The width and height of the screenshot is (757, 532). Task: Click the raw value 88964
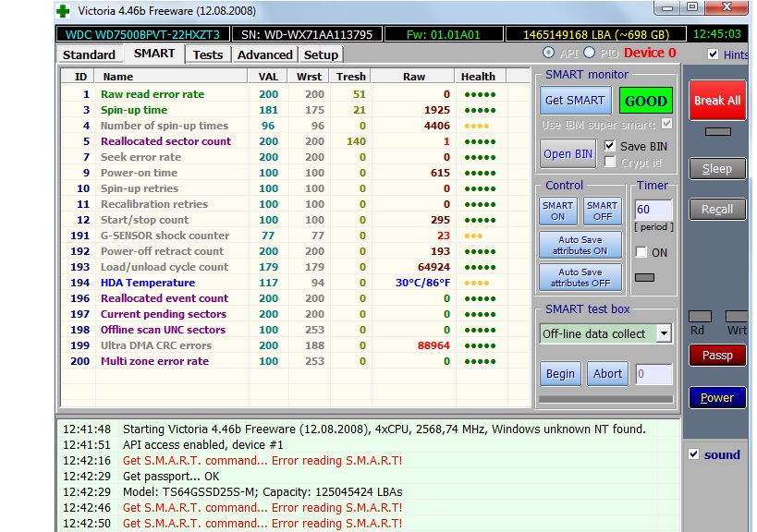click(433, 345)
